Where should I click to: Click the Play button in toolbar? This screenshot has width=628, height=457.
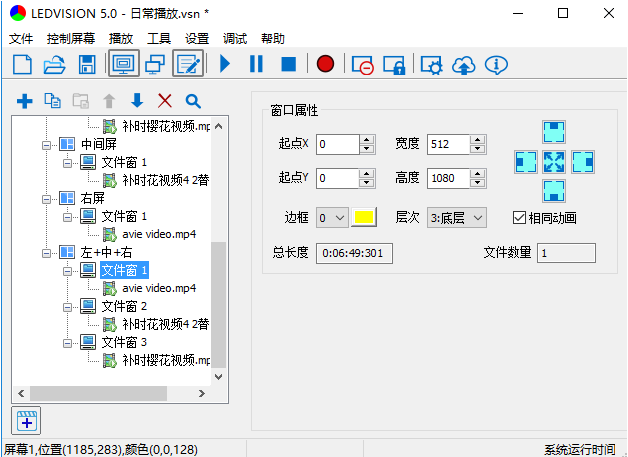point(225,64)
